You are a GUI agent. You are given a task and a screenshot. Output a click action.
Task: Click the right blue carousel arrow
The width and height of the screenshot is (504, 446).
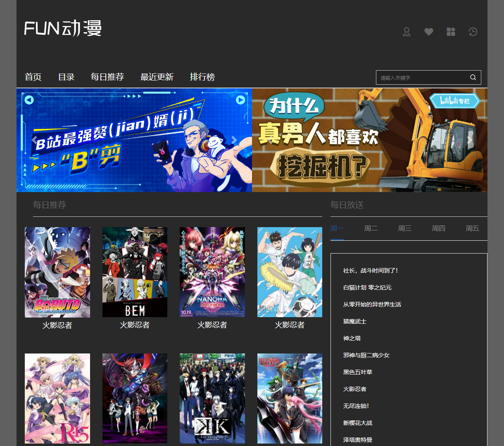(x=240, y=100)
